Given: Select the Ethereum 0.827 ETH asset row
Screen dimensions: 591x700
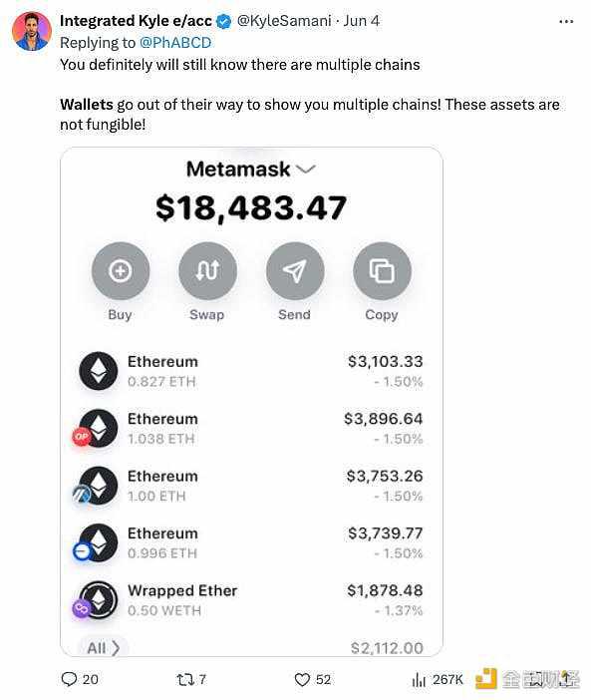Looking at the screenshot, I should coord(251,371).
